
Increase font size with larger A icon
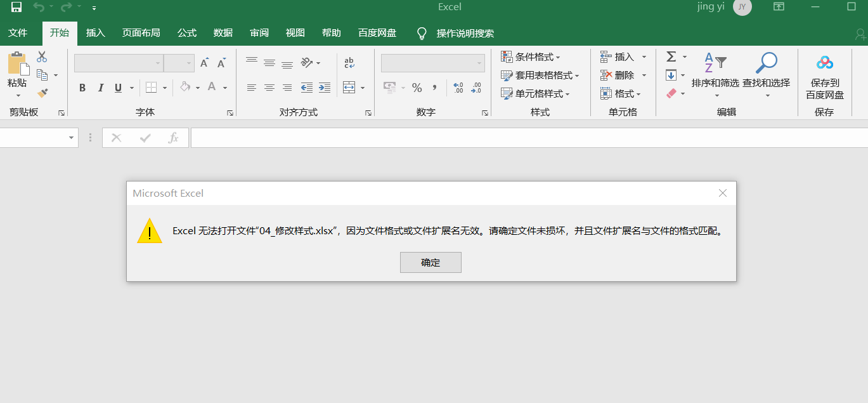point(204,63)
